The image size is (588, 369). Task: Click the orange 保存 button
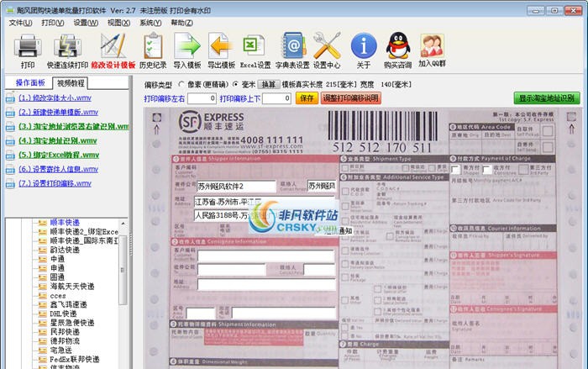307,98
